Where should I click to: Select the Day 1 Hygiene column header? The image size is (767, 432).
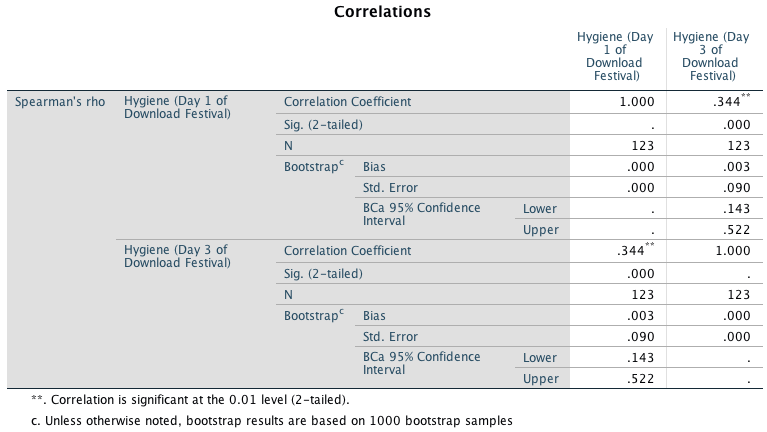[x=615, y=56]
